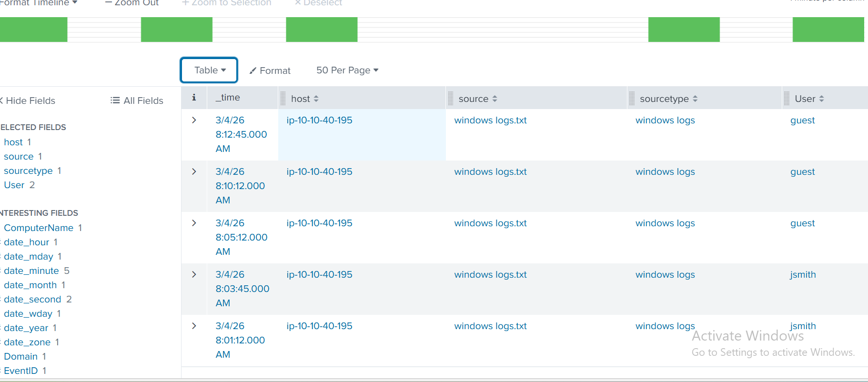Viewport: 868px width, 382px height.
Task: Open the date_mday interesting field
Action: pos(29,256)
